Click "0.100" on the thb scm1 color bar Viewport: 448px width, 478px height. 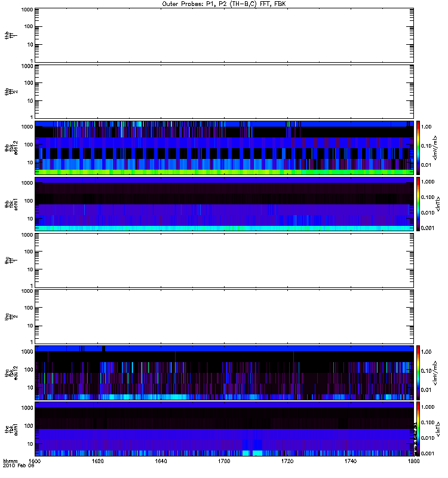point(428,197)
